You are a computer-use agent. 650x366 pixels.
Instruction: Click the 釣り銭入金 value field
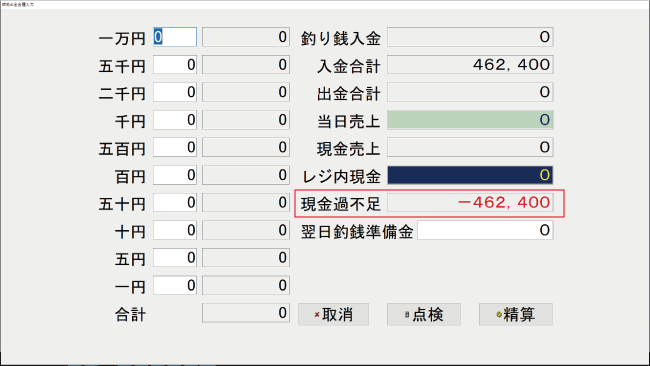pyautogui.click(x=470, y=37)
